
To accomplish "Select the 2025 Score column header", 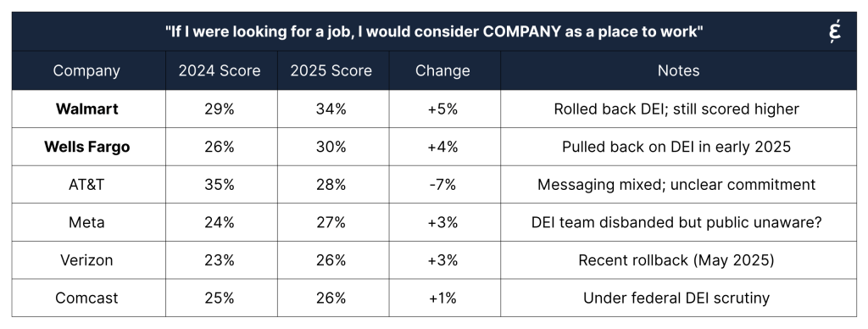I will coord(331,71).
